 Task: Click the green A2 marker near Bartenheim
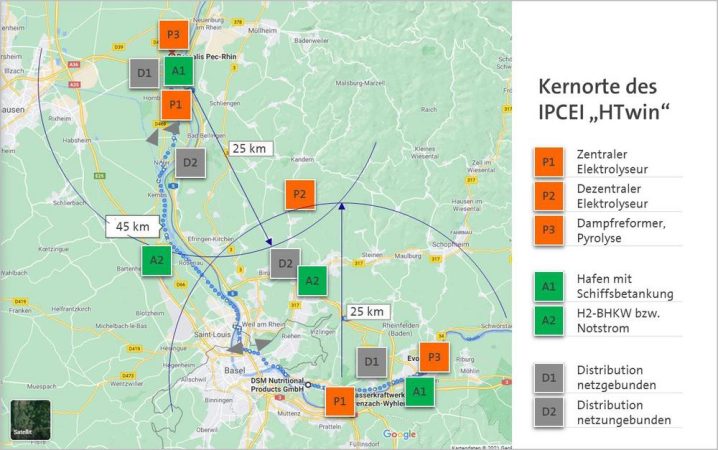[156, 260]
